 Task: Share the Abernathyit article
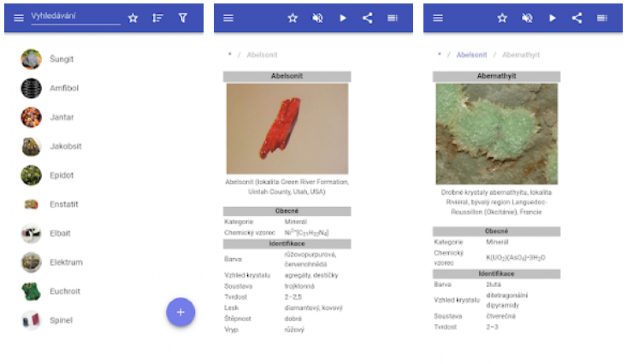(577, 18)
